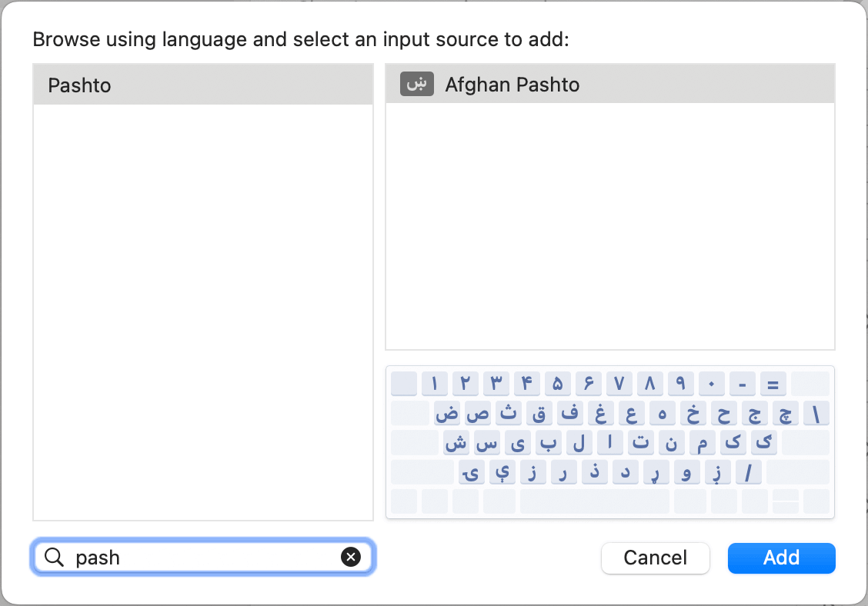The image size is (868, 606).
Task: Click the ۵ digit key in keyboard preview
Action: [558, 383]
